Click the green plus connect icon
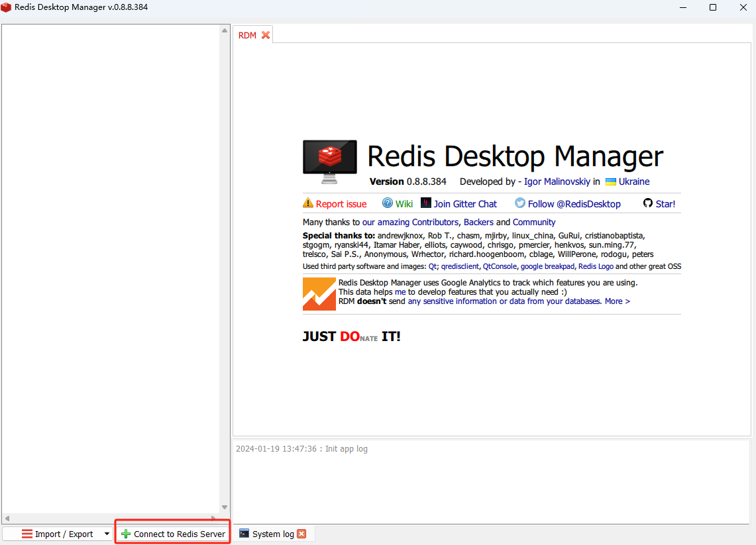The image size is (756, 545). click(x=126, y=534)
